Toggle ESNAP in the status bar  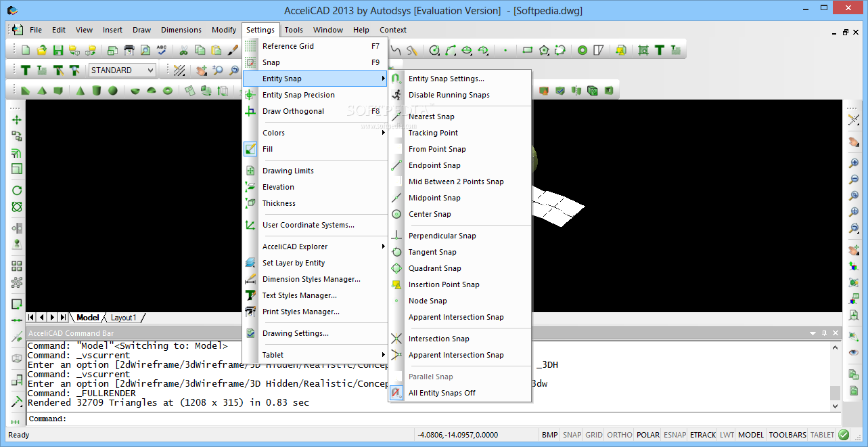[675, 435]
